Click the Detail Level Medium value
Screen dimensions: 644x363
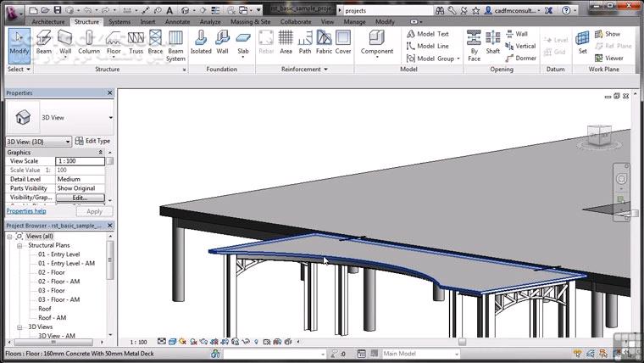click(x=80, y=179)
